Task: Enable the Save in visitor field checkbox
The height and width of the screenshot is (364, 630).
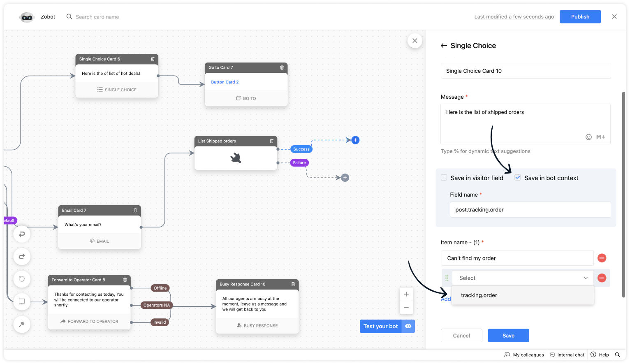Action: [x=444, y=177]
